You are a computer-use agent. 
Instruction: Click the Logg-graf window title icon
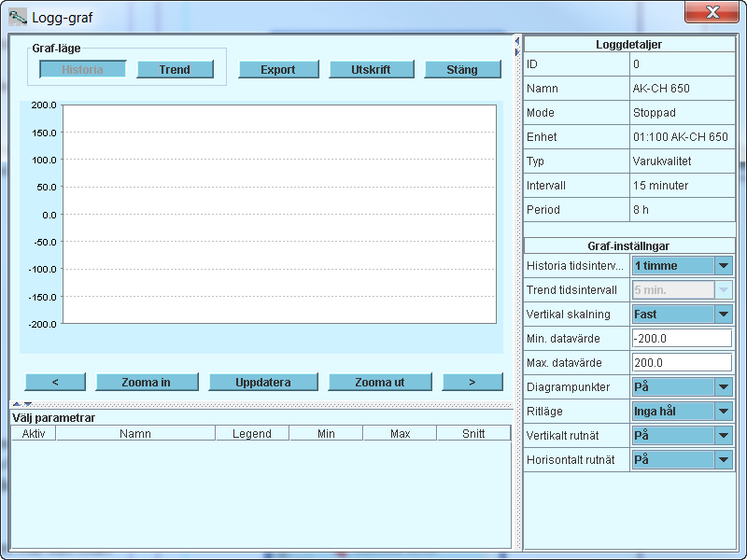(18, 17)
